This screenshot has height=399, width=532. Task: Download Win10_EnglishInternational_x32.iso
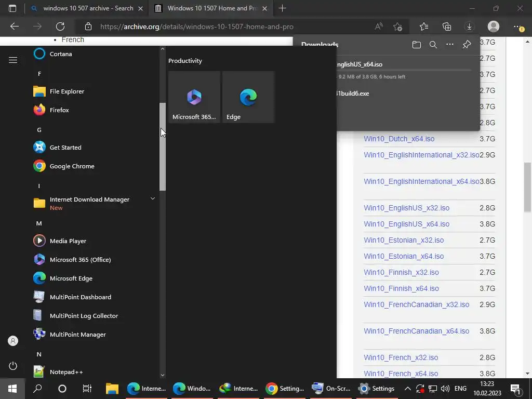(x=421, y=155)
